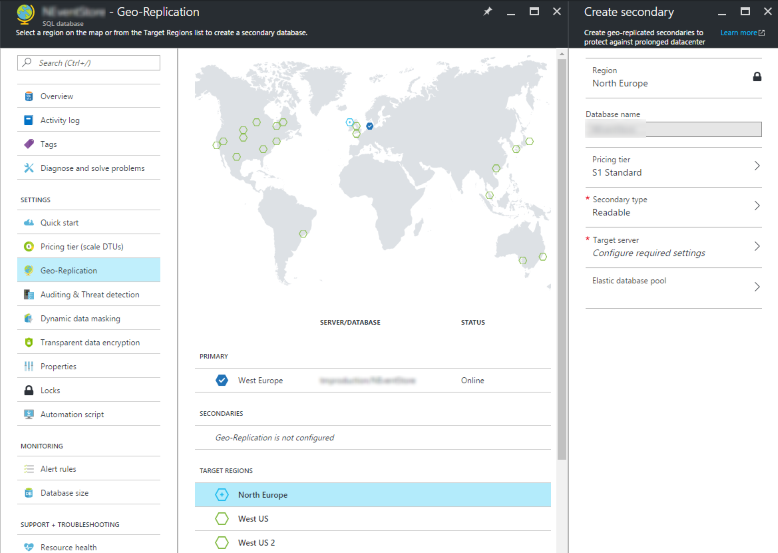Click the Search (Ctrl+/) input box
This screenshot has width=778, height=553.
[x=88, y=63]
